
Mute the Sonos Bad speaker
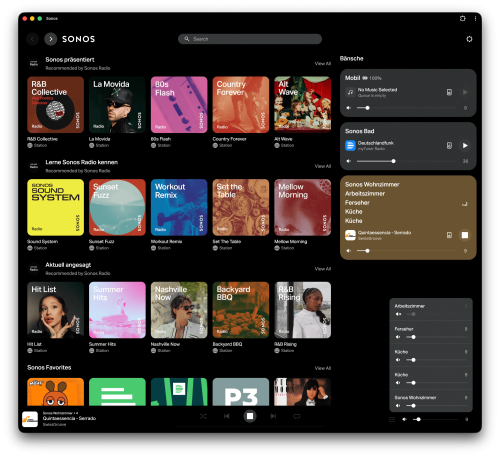click(x=349, y=161)
